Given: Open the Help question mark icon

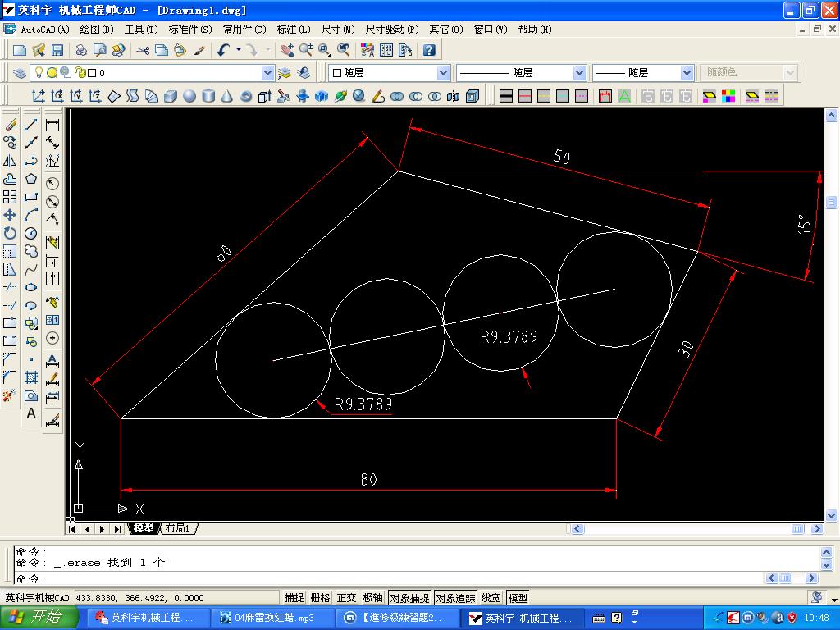Looking at the screenshot, I should pos(429,50).
